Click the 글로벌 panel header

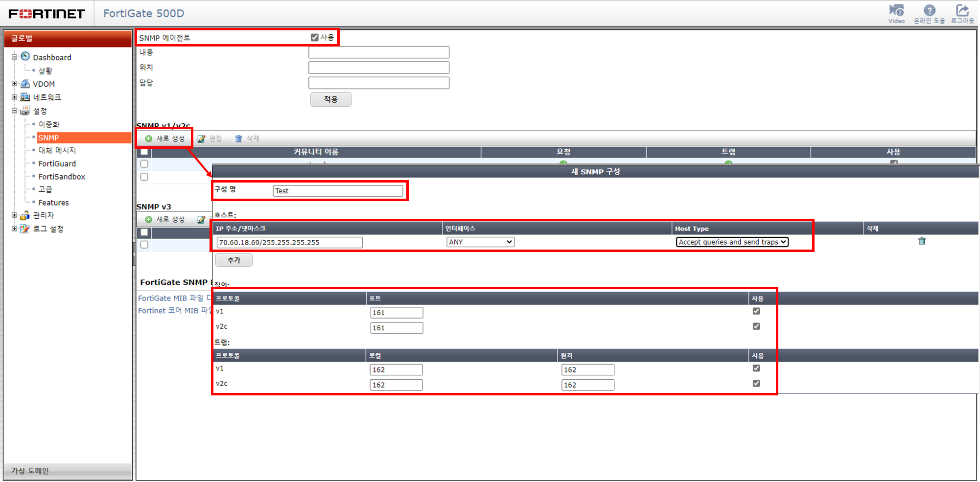pyautogui.click(x=68, y=39)
